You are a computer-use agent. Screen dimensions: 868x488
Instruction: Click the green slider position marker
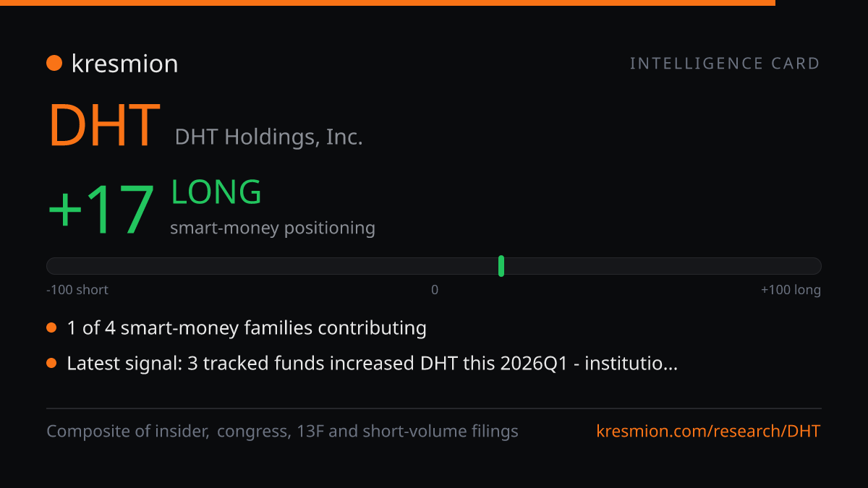coord(501,266)
